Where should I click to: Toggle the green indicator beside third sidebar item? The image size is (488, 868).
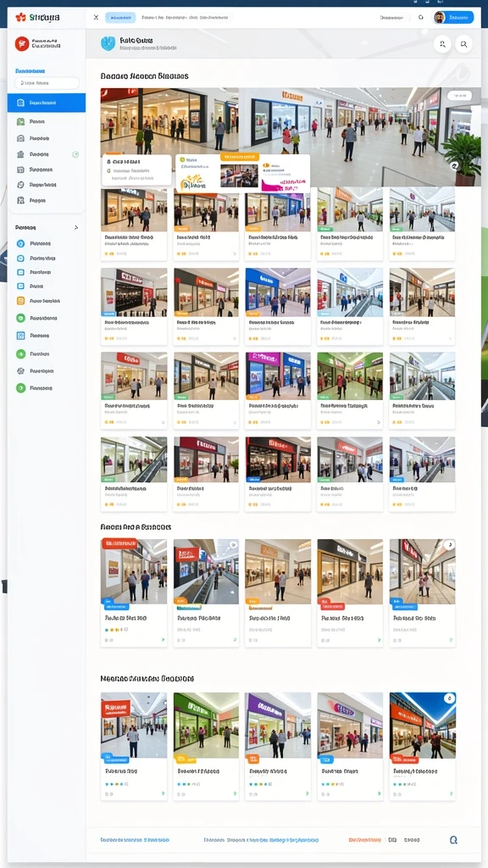tap(75, 154)
